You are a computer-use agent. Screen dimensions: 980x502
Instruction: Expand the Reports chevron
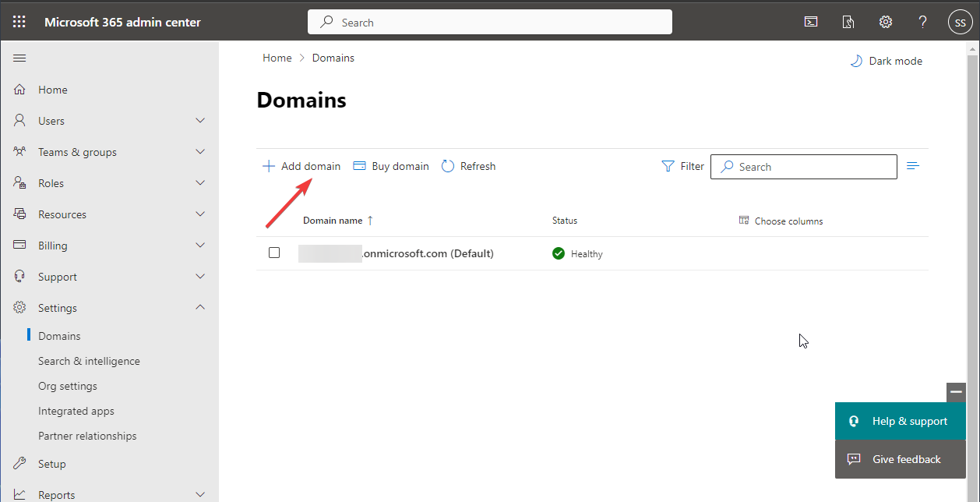tap(200, 495)
